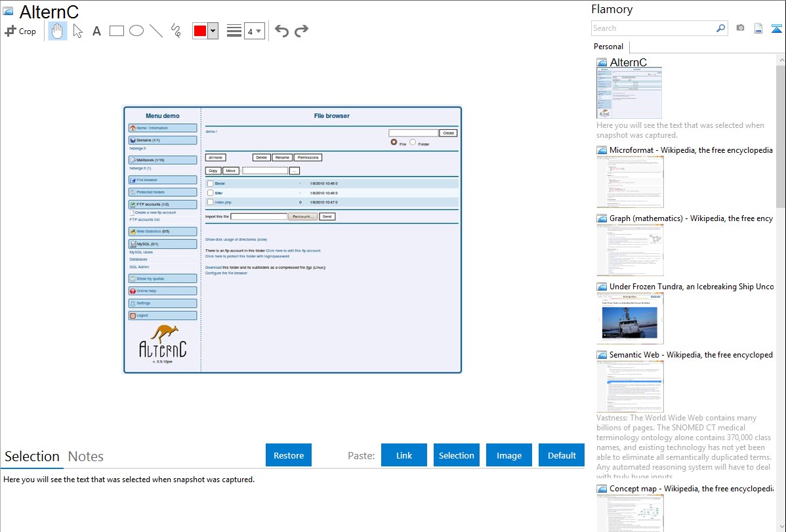Switch to the Notes tab
This screenshot has width=786, height=532.
(86, 457)
